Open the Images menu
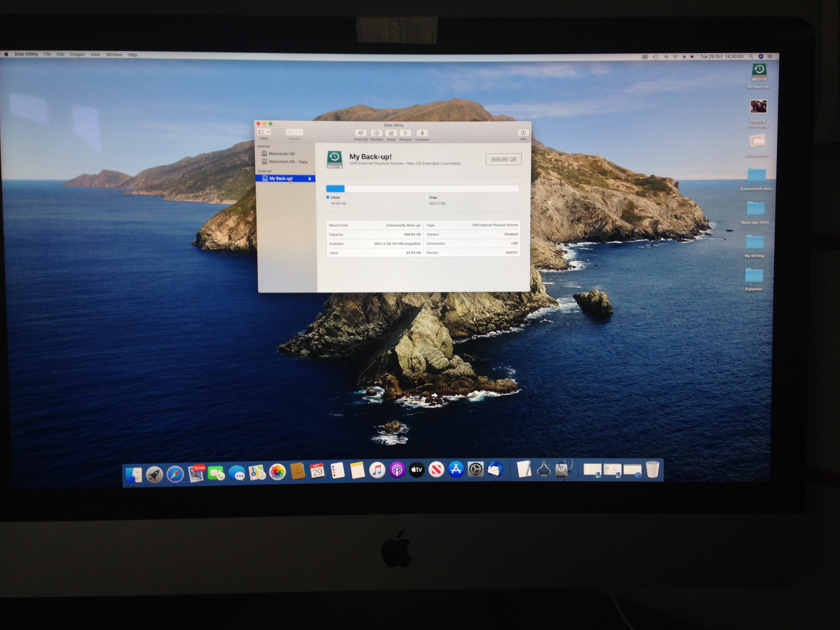Image resolution: width=840 pixels, height=630 pixels. 77,55
